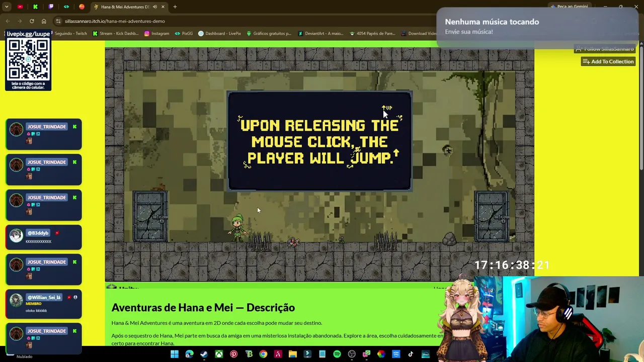Open the DeviantArt bookmark
The image size is (644, 362).
pyautogui.click(x=320, y=34)
